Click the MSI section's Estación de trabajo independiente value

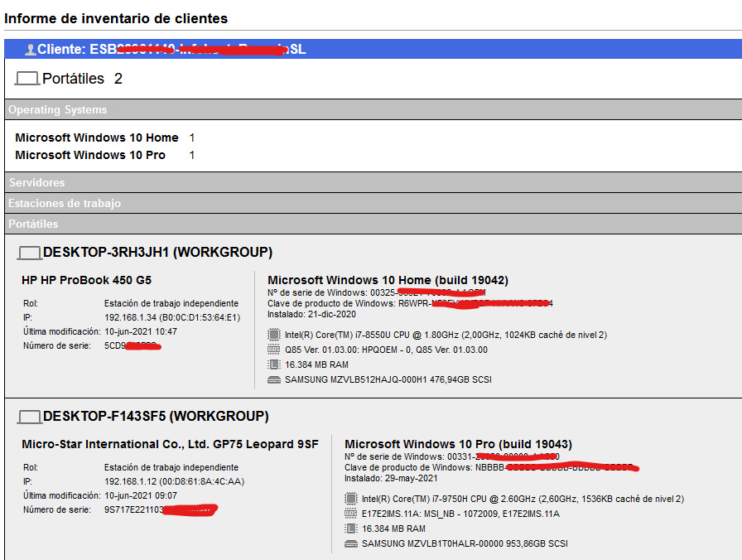171,467
